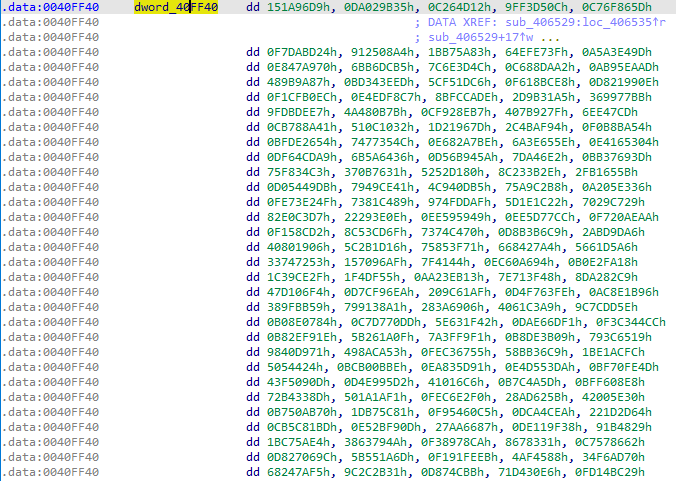Select value 0F0B8BA54h
Image resolution: width=676 pixels, height=481 pixels.
[617, 127]
